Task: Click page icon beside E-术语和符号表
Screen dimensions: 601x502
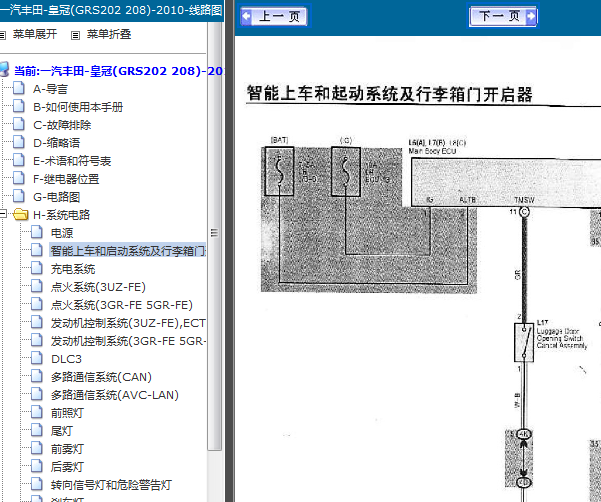Action: coord(19,160)
